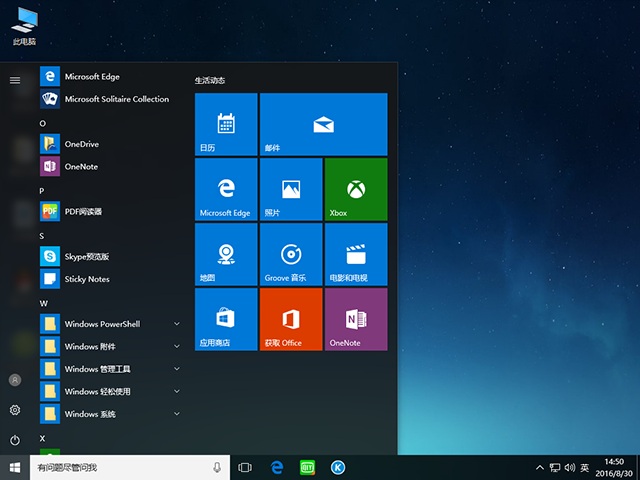Viewport: 640px width, 480px height.
Task: Click the OneNote tile
Action: pyautogui.click(x=355, y=320)
